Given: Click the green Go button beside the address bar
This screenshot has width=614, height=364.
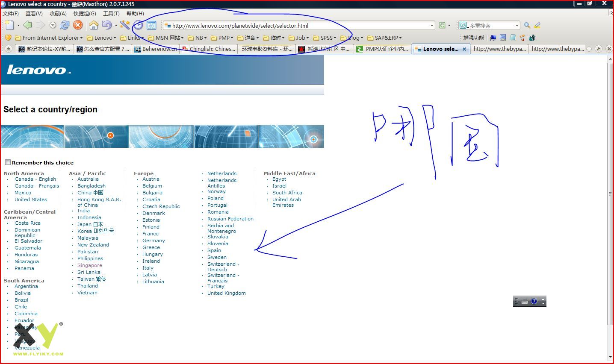Looking at the screenshot, I should tap(442, 26).
